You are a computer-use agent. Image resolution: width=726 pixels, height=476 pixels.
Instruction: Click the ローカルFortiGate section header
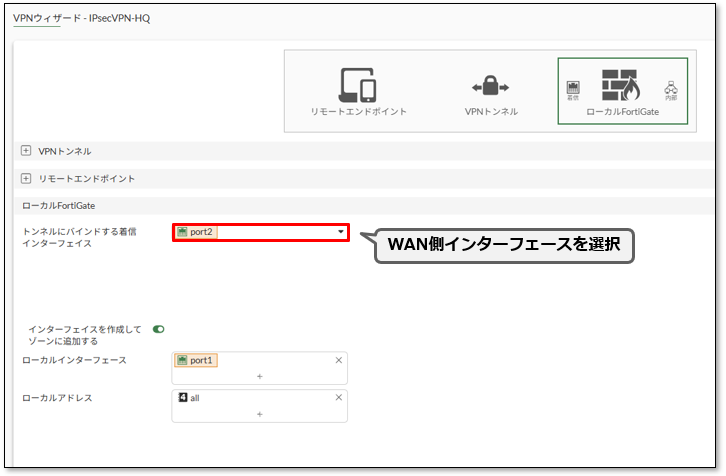[x=58, y=205]
